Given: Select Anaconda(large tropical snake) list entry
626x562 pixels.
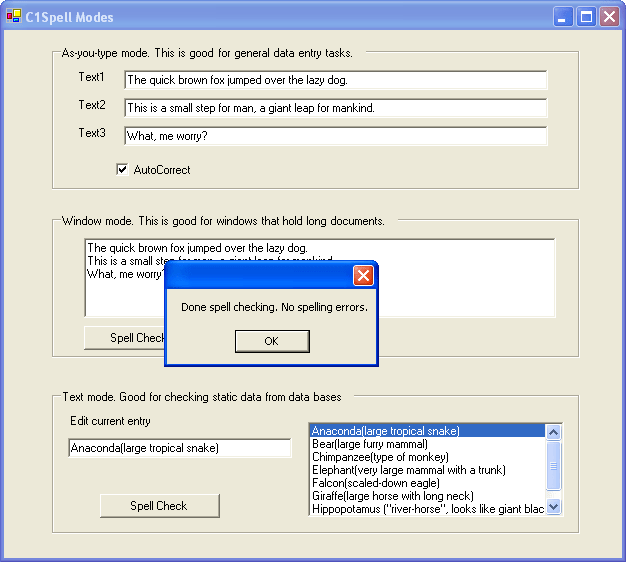Looking at the screenshot, I should coord(427,431).
